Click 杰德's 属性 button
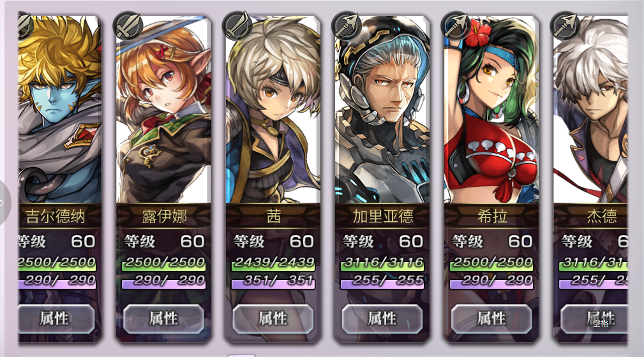Screen dimensions: 644x357 click(x=594, y=318)
